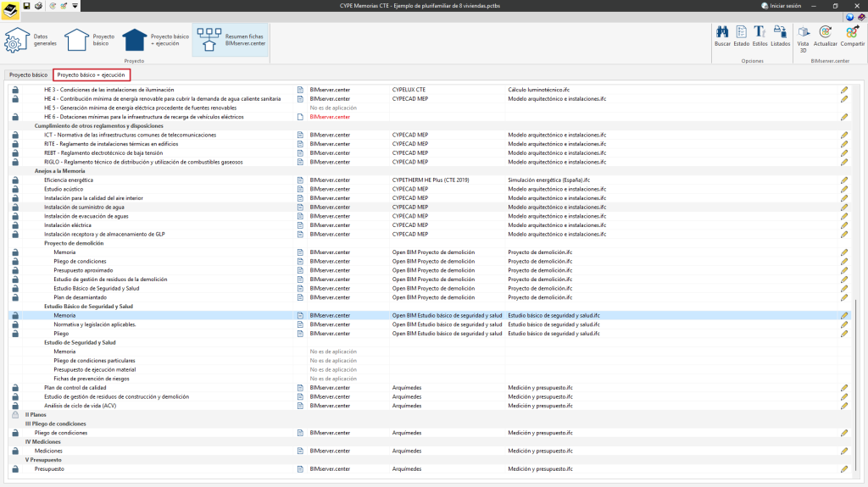868x487 pixels.
Task: Toggle the lock for the REBT row
Action: click(15, 152)
